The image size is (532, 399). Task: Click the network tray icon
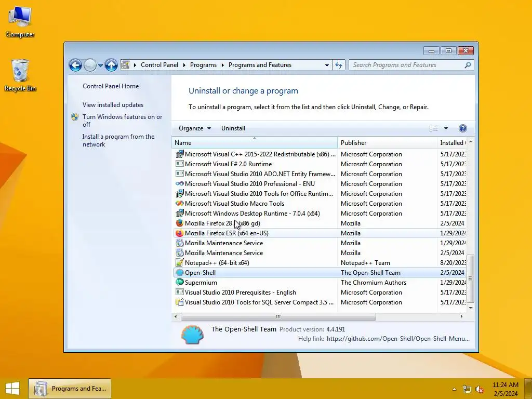coord(467,389)
